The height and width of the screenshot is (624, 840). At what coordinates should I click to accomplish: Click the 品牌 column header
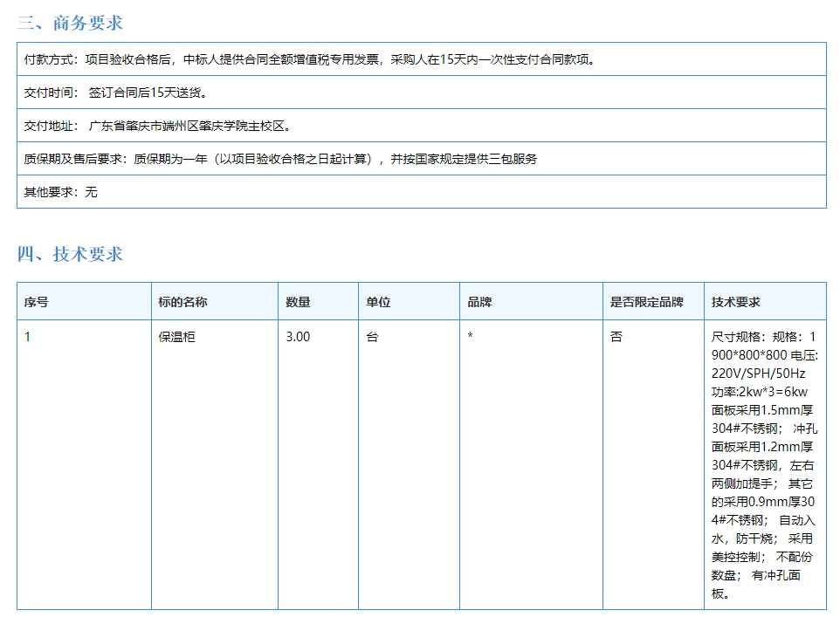tap(480, 302)
